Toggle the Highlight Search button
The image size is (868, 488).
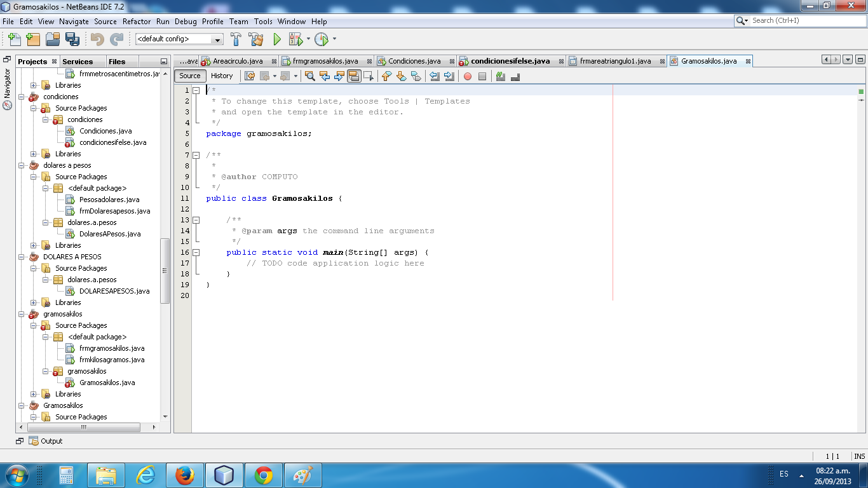(355, 76)
